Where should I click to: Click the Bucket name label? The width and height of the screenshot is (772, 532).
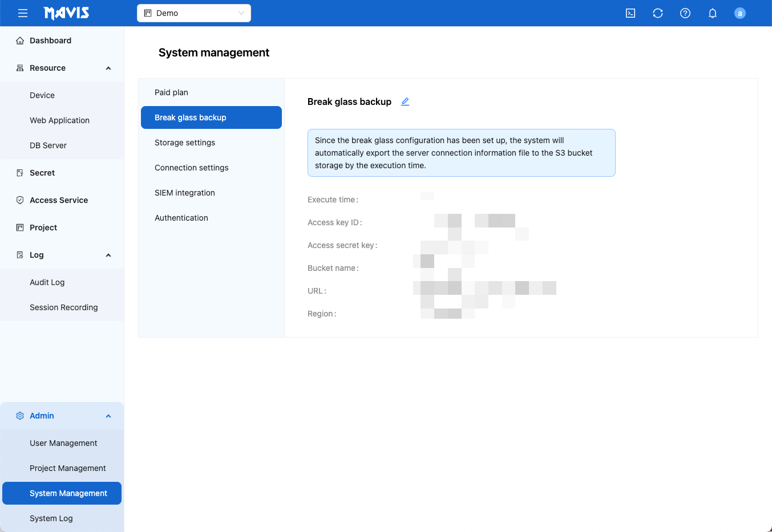[333, 268]
